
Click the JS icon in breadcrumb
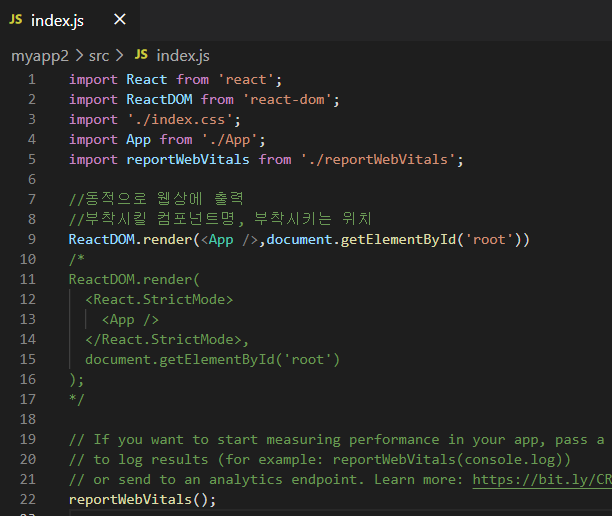pos(141,55)
